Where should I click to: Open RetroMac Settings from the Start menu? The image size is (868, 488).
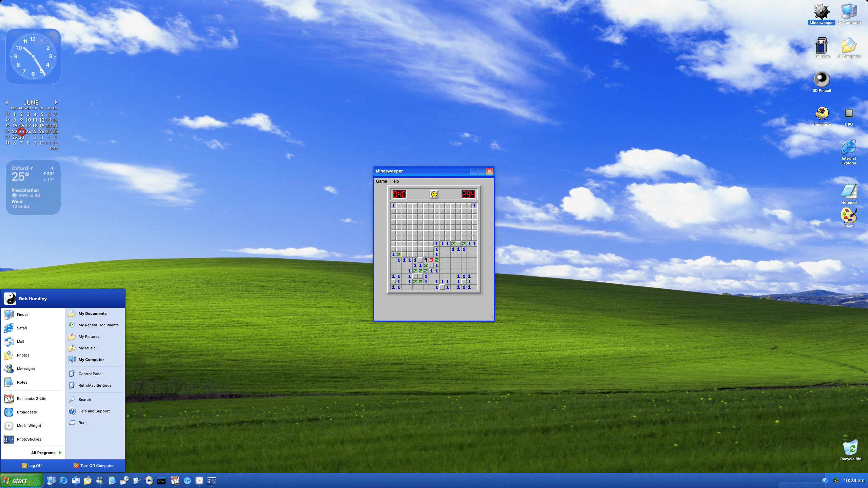coord(95,385)
